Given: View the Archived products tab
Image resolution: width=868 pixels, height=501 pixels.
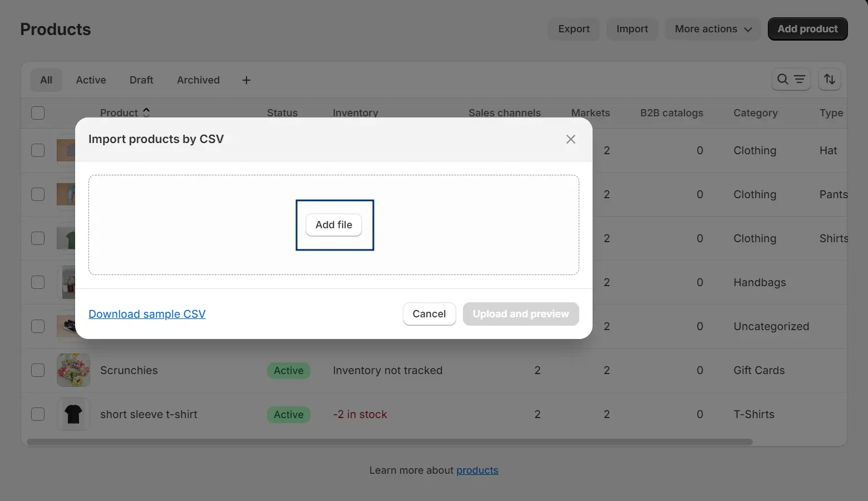Looking at the screenshot, I should (x=198, y=80).
